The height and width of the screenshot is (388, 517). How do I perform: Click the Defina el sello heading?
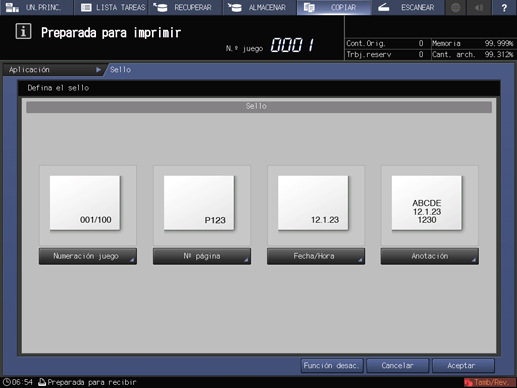[x=58, y=88]
